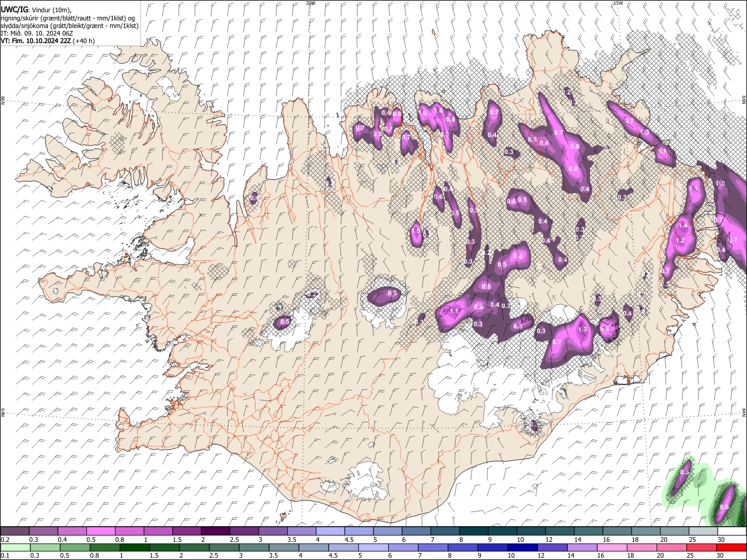Click the '1.4' snowfall value on the east coast
This screenshot has width=747, height=560.
tap(683, 225)
